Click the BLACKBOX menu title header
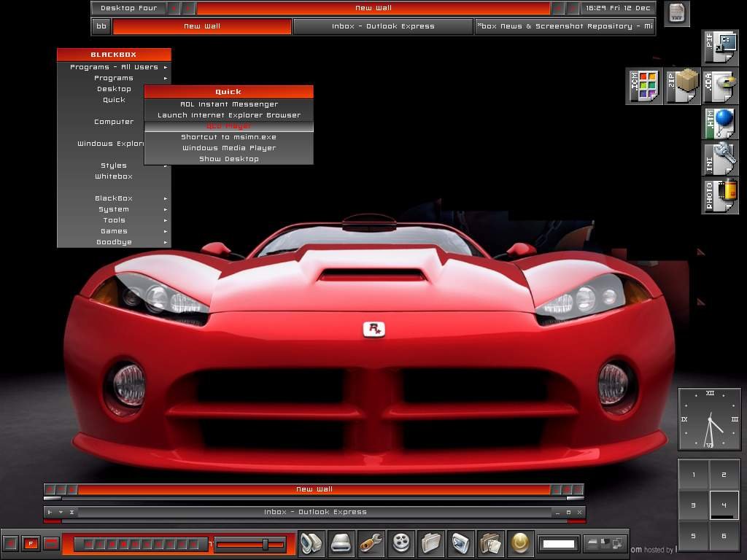The width and height of the screenshot is (747, 560). tap(114, 55)
